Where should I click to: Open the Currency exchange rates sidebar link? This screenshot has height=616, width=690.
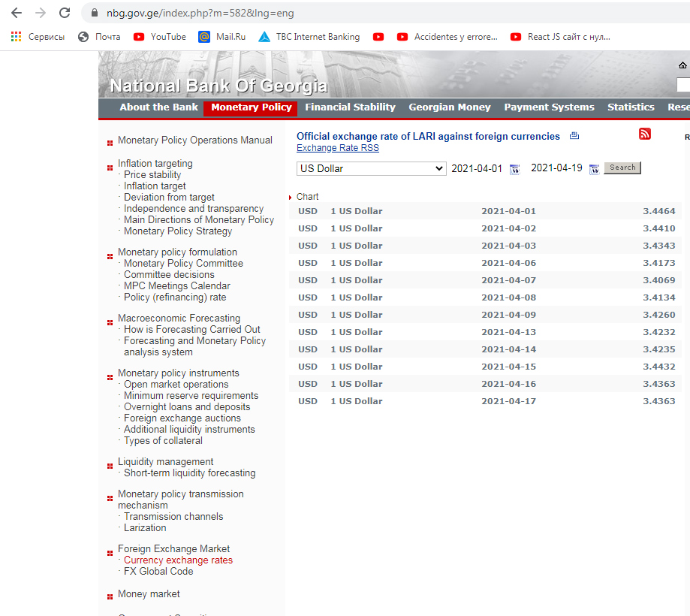pyautogui.click(x=178, y=560)
